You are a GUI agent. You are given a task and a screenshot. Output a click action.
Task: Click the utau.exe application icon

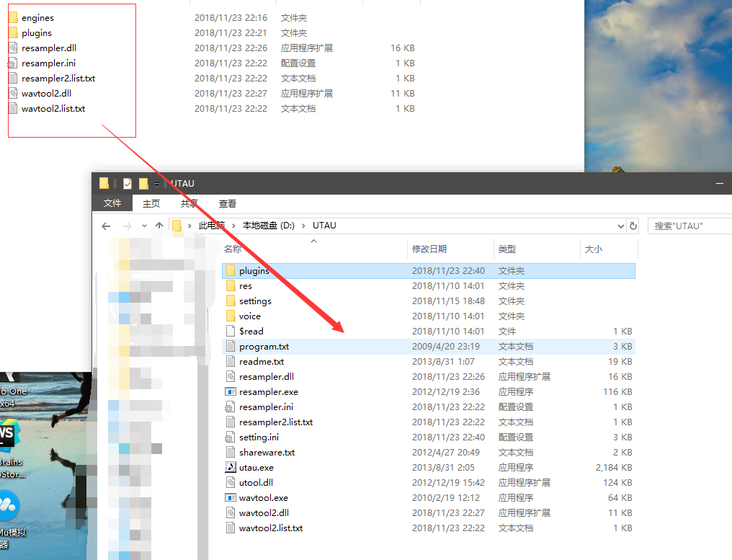230,468
